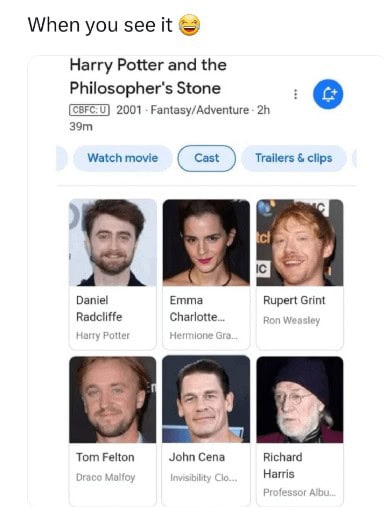Click the Harry Potter film title heading
The width and height of the screenshot is (384, 507).
pyautogui.click(x=148, y=77)
